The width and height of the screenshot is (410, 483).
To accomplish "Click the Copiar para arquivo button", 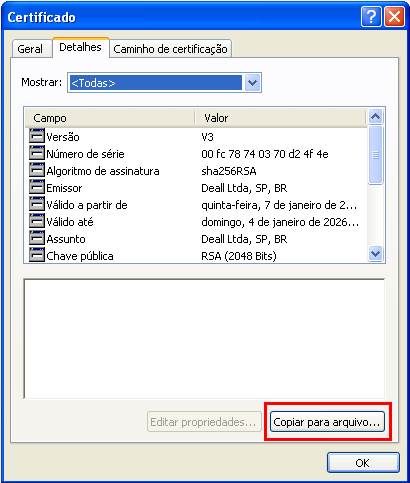I will (x=327, y=422).
